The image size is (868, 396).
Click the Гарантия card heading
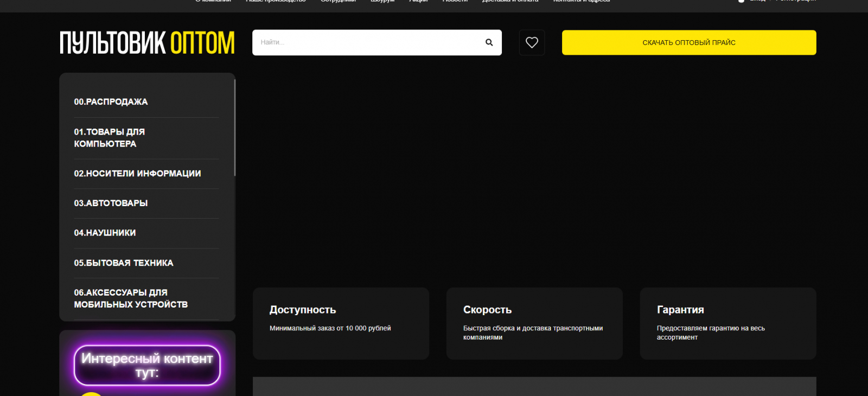pyautogui.click(x=680, y=310)
